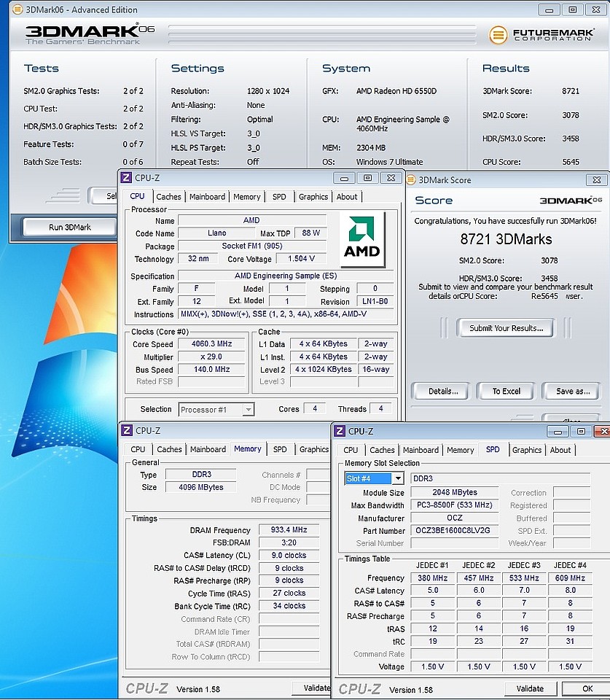Select the CPU tab in top CPU-Z window
610x700 pixels.
[138, 196]
